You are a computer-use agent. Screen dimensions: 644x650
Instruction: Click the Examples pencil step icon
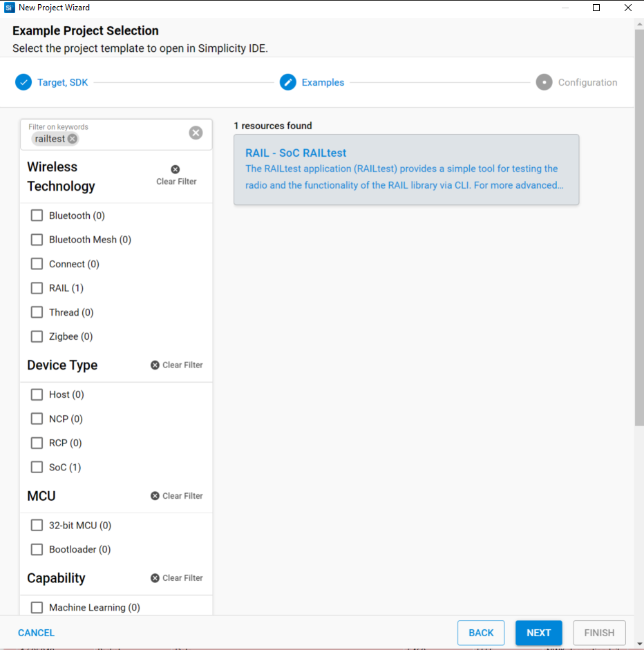287,82
